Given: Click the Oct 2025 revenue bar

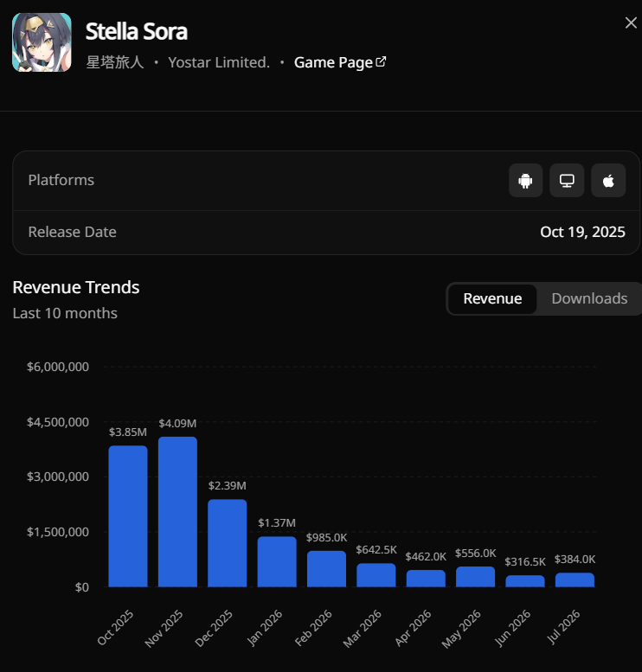Looking at the screenshot, I should click(x=128, y=516).
